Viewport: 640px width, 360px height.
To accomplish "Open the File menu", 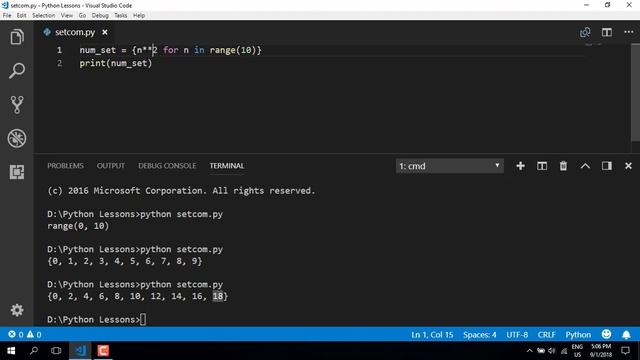I will click(7, 16).
